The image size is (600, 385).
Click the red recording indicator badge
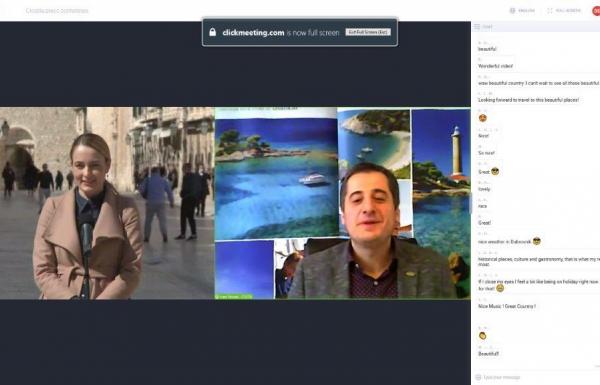(596, 11)
